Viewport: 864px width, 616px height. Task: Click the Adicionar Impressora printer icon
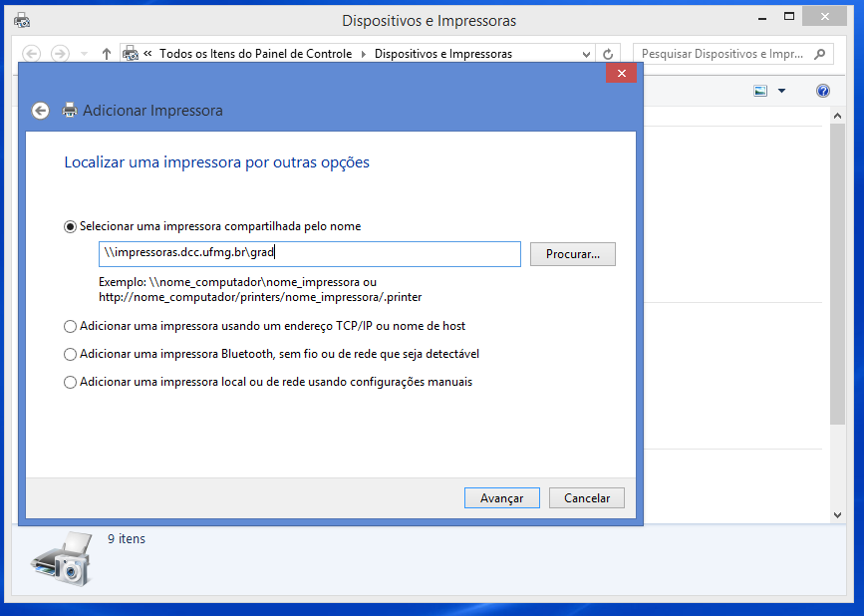(x=70, y=111)
